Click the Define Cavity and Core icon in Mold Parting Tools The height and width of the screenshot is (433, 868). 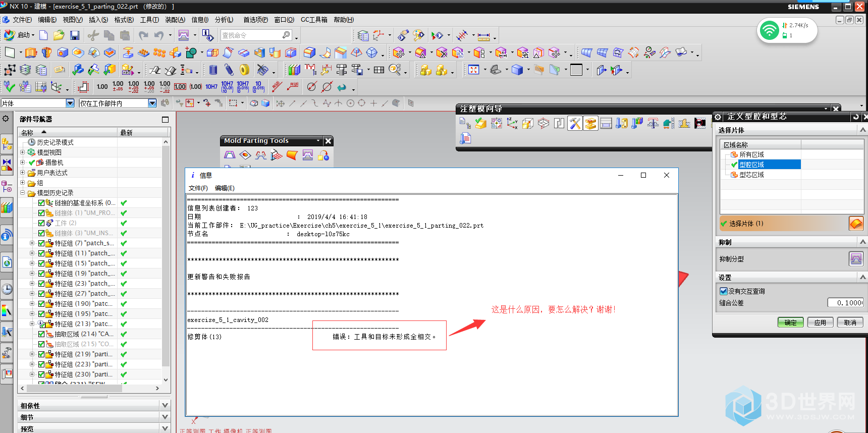308,155
